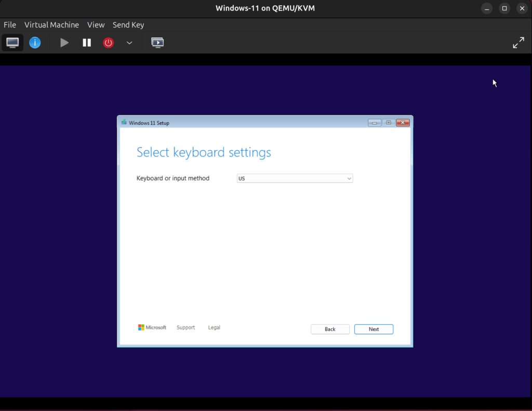
Task: Enter fullscreen using the arrows icon
Action: pos(518,42)
